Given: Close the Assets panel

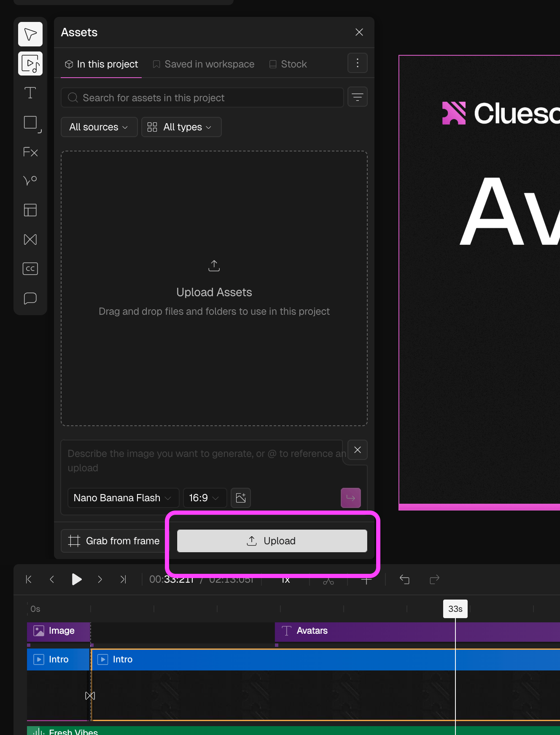Looking at the screenshot, I should pos(359,32).
